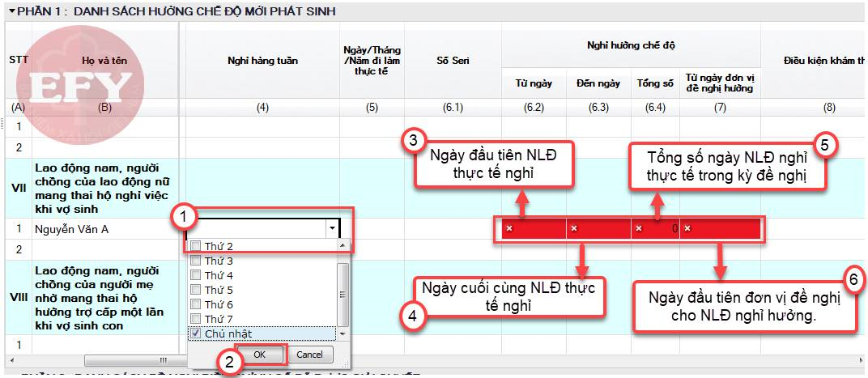This screenshot has width=868, height=378.
Task: Click the Nghỉ hưởng chế độ group header
Action: [631, 45]
